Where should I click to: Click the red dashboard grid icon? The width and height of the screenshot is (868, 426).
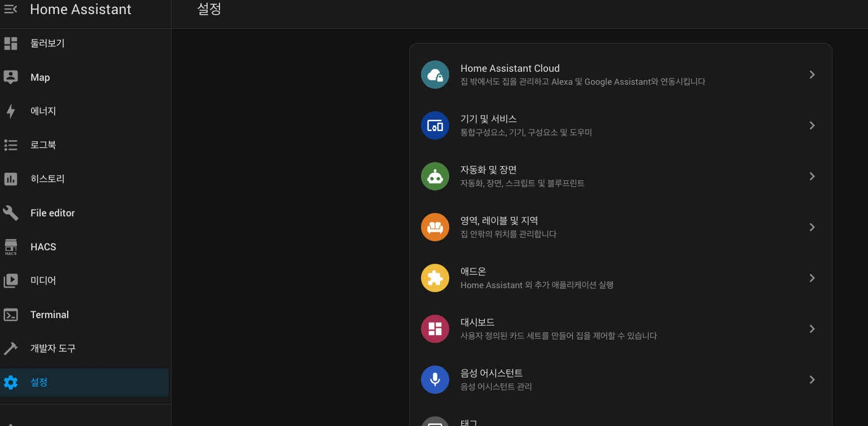point(435,329)
